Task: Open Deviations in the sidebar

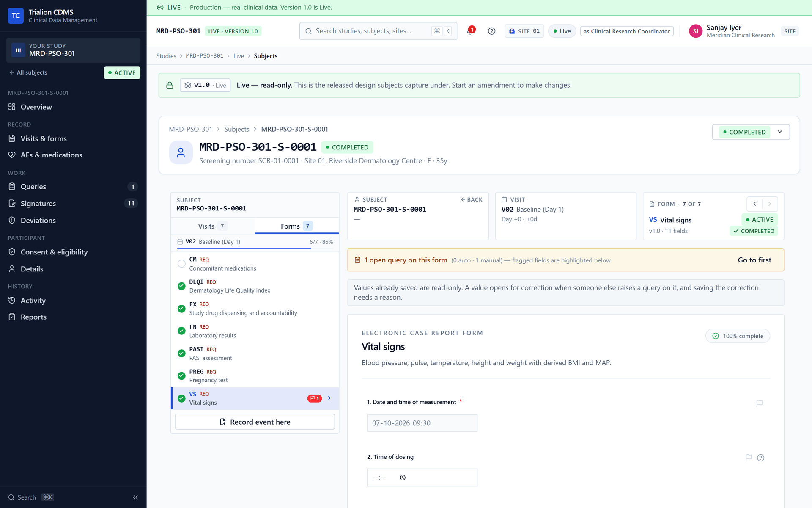Action: pyautogui.click(x=73, y=221)
